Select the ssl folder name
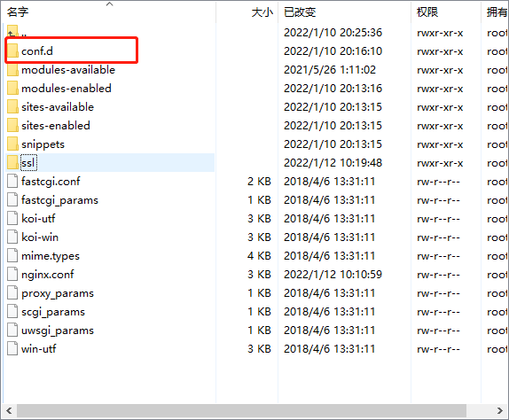509x420 pixels. point(28,162)
